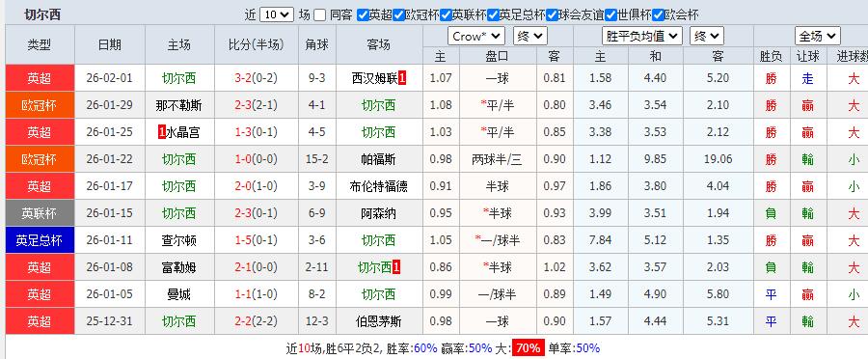Open the 1-0(0-0) score versus 帕福斯
The width and height of the screenshot is (868, 359).
256,159
